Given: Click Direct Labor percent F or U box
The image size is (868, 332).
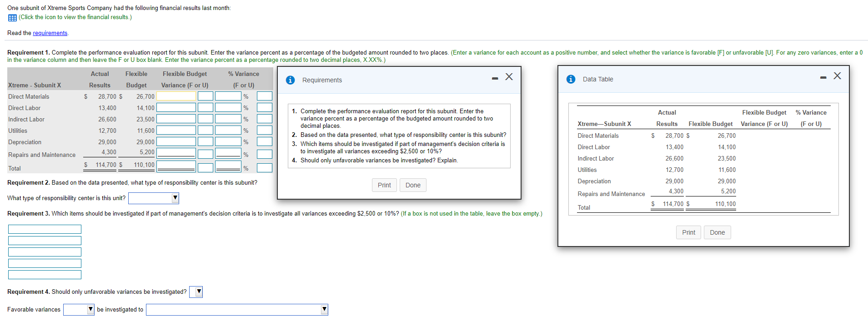Looking at the screenshot, I should (x=265, y=107).
